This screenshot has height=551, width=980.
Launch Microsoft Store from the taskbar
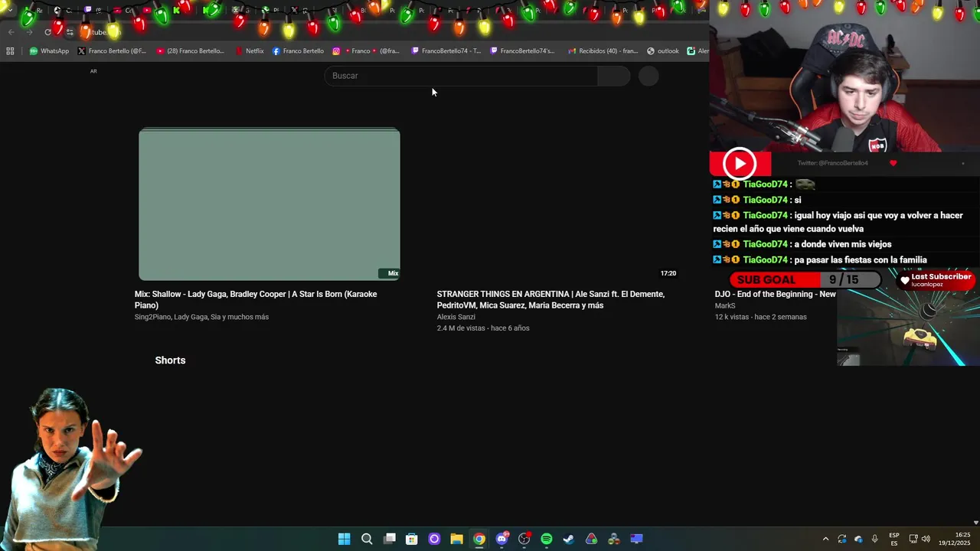(412, 539)
